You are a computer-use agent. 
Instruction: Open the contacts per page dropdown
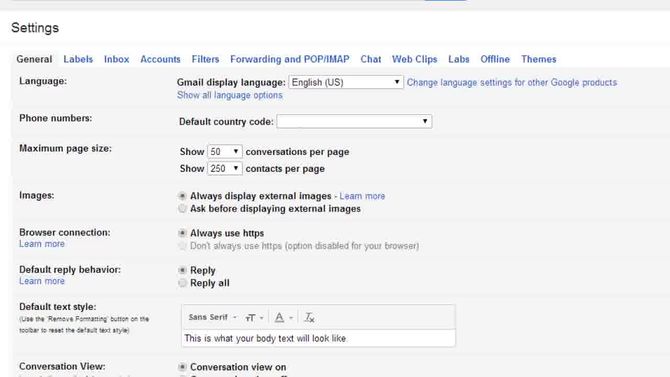225,168
